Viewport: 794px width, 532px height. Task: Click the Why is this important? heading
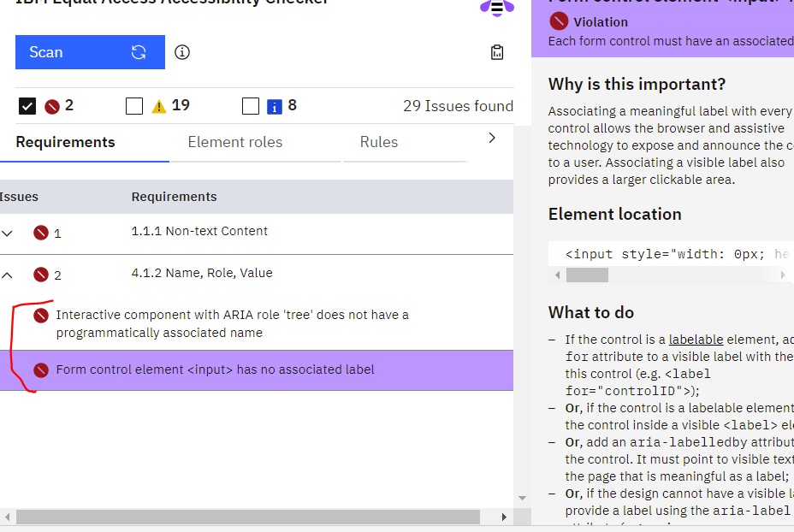pyautogui.click(x=637, y=84)
